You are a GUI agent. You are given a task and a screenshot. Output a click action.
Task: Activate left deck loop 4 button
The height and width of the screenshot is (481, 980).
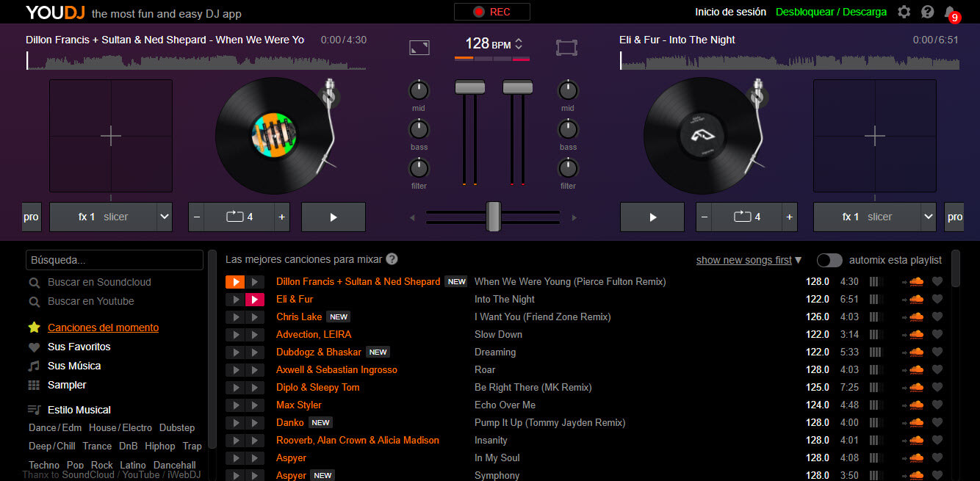click(x=239, y=217)
